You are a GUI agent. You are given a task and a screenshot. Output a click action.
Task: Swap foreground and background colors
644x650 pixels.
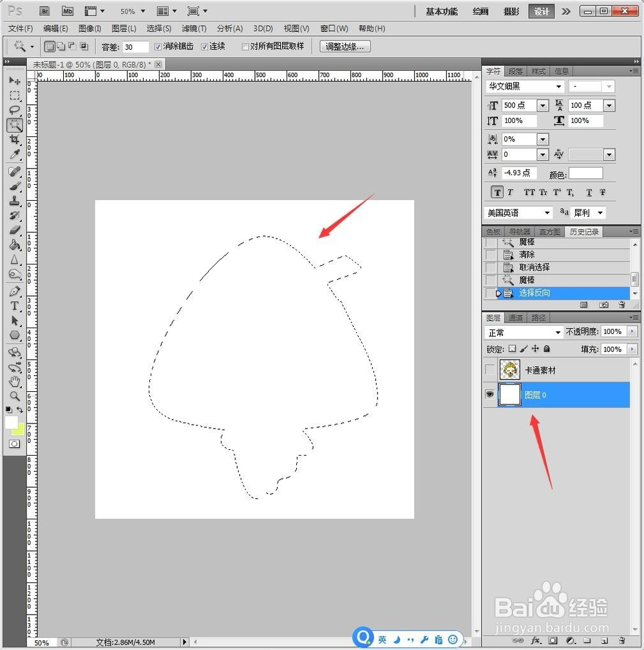click(x=19, y=409)
